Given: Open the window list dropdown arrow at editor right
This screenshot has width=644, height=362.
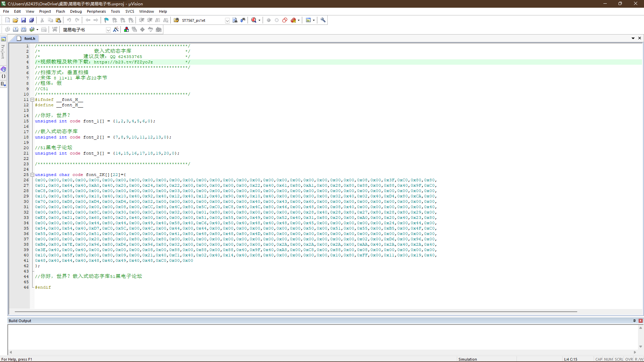Looking at the screenshot, I should [x=633, y=39].
